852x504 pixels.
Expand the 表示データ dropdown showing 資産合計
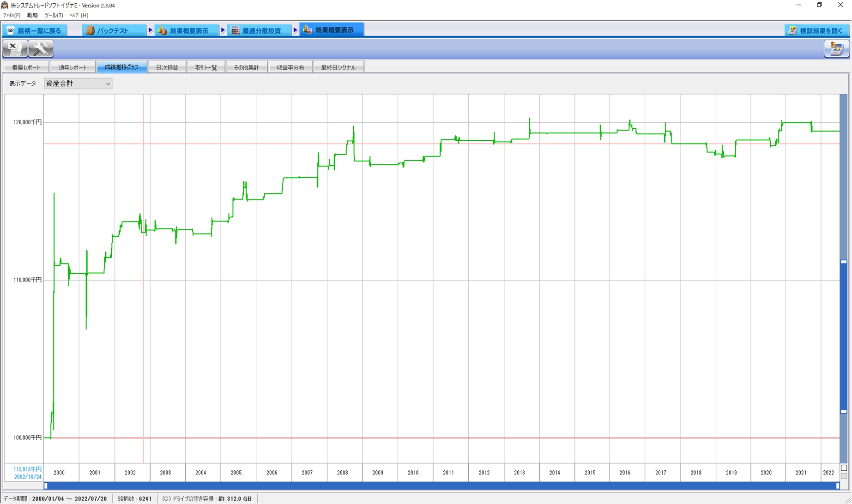click(x=78, y=84)
